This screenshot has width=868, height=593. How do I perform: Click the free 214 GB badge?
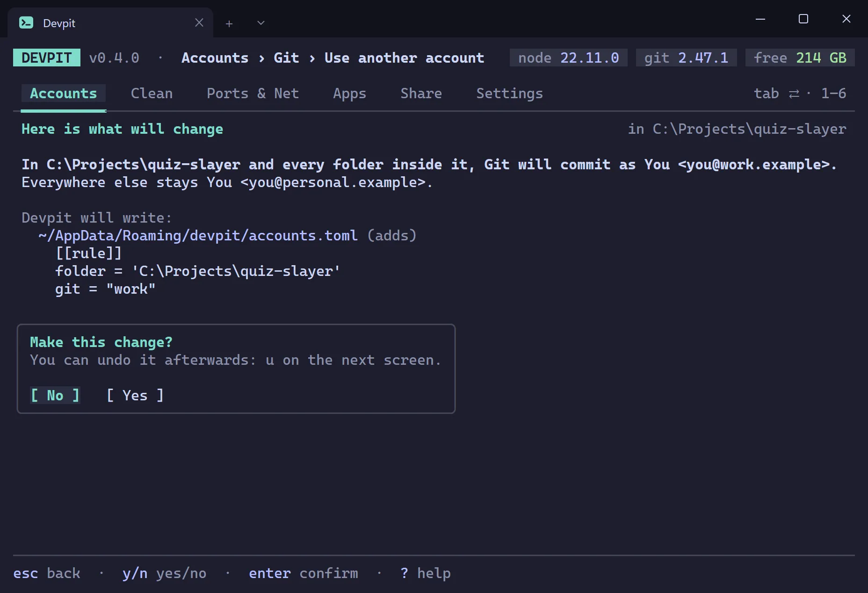click(800, 58)
